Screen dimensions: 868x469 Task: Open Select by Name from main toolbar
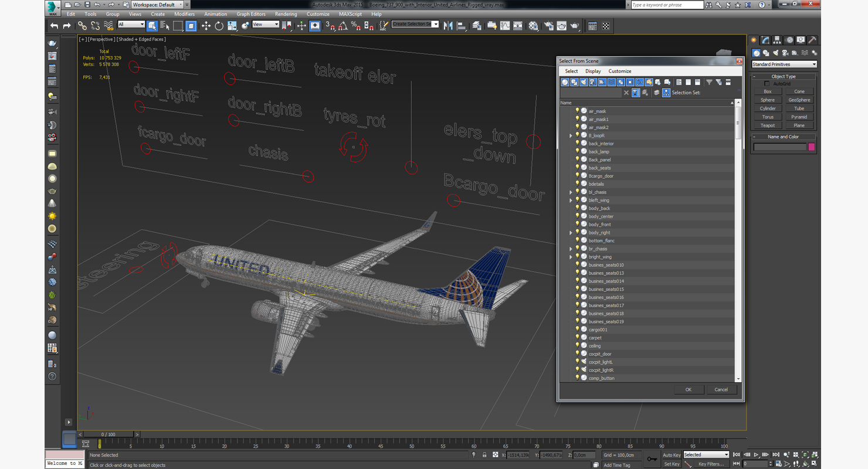[165, 26]
